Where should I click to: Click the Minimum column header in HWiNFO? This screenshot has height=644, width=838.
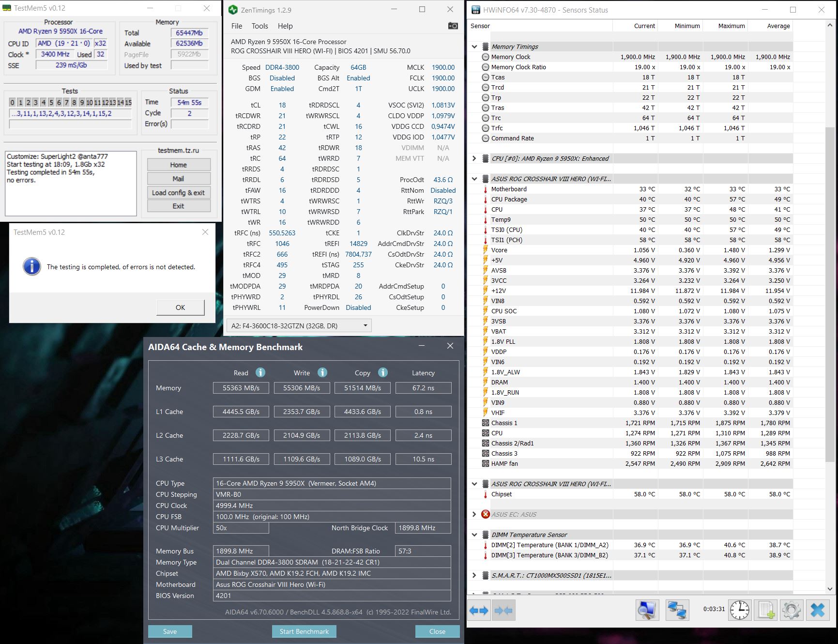pos(680,26)
